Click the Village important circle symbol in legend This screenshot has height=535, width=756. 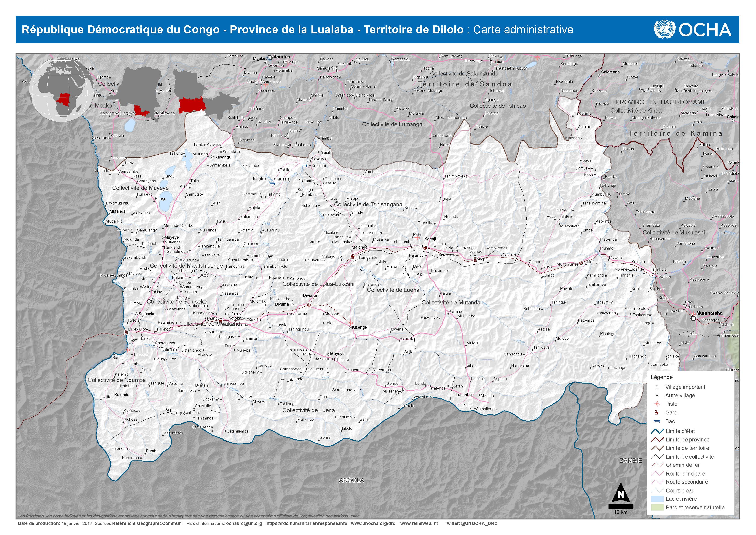tap(657, 387)
